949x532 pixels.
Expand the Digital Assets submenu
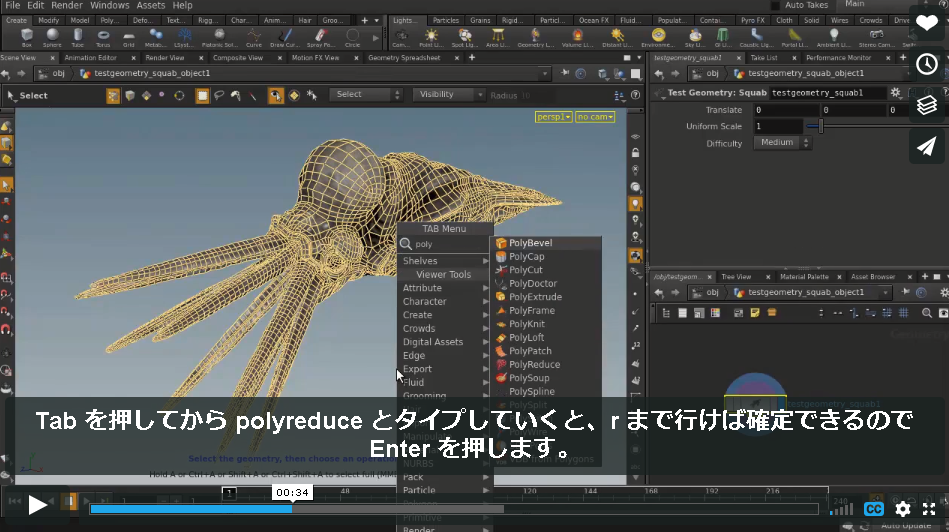tap(445, 342)
